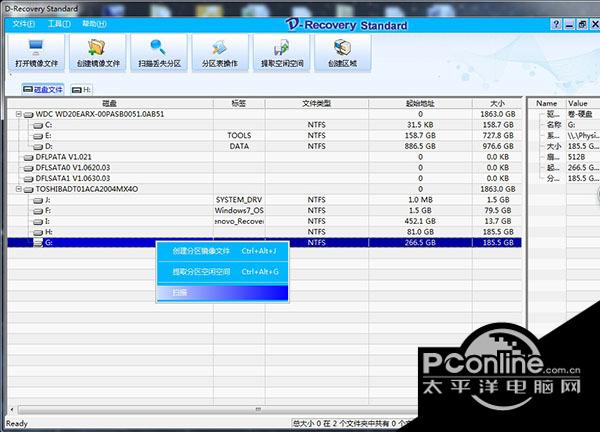Screen dimensions: 600x432
Task: Click the 79.5 GB size cell
Action: (497, 210)
